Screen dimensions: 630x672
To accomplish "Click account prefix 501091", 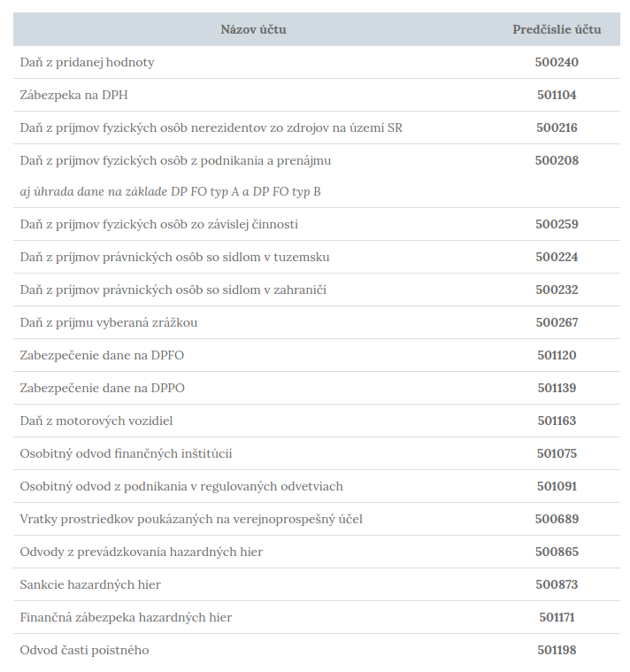I will 557,486.
